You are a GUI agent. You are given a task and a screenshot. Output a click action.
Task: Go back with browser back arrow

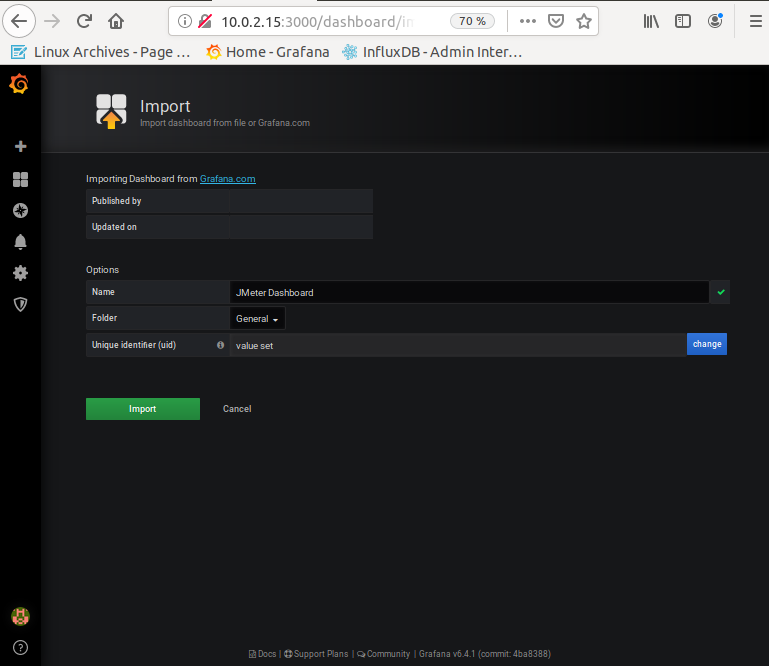[x=19, y=21]
